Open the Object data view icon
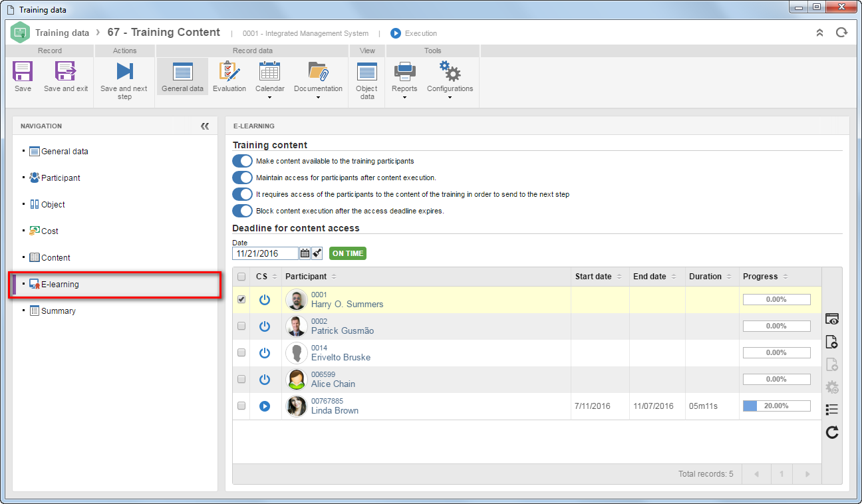 pyautogui.click(x=366, y=72)
